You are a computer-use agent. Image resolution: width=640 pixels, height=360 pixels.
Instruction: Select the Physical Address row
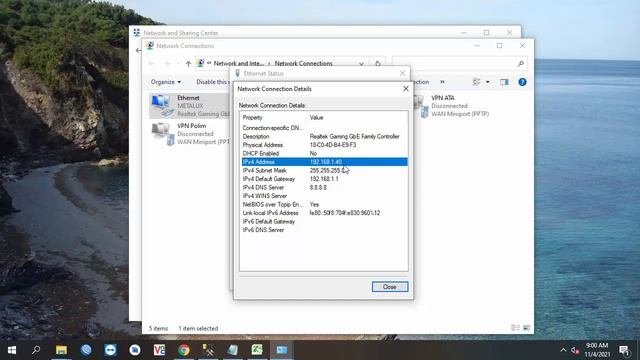pyautogui.click(x=324, y=145)
